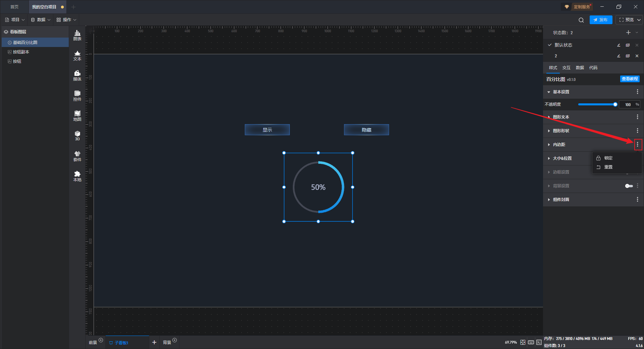Viewport: 644px width, 349px height.
Task: Rename the 默认状态 state with edit icon
Action: pyautogui.click(x=619, y=45)
